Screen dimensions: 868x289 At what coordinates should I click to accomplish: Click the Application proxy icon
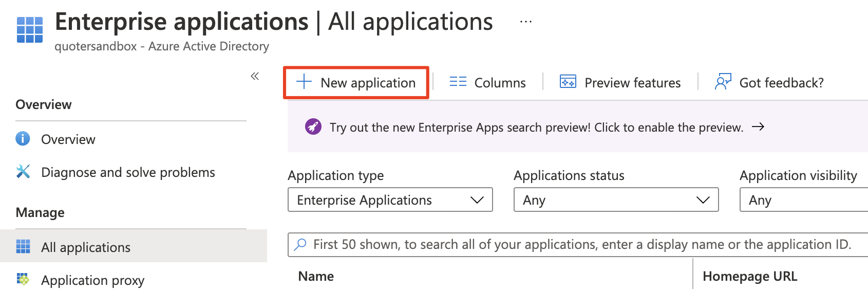coord(23,279)
